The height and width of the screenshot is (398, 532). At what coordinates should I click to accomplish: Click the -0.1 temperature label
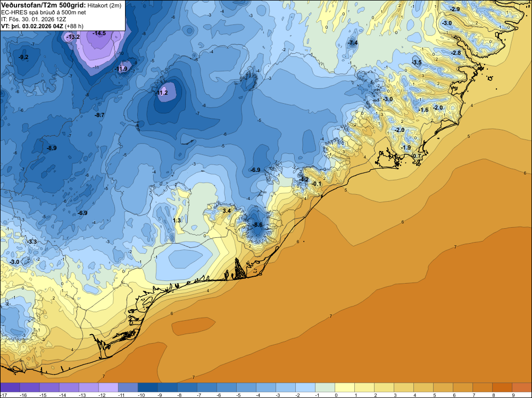pos(316,184)
